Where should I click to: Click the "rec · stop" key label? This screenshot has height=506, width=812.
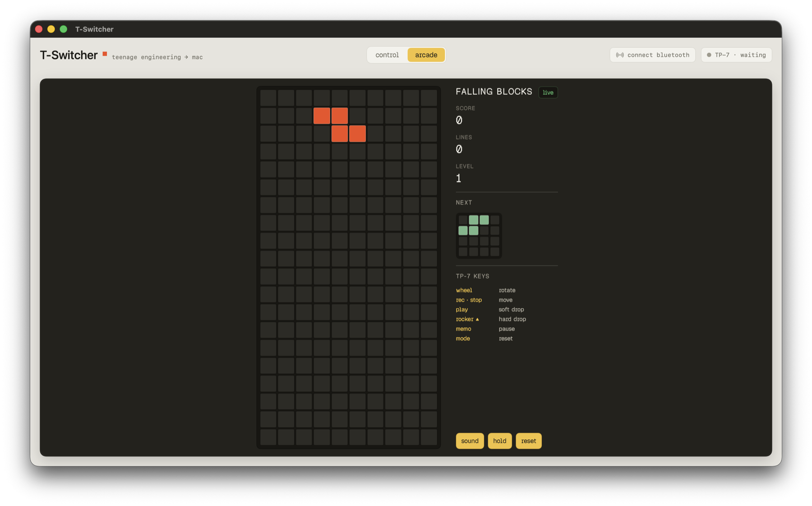(x=469, y=300)
